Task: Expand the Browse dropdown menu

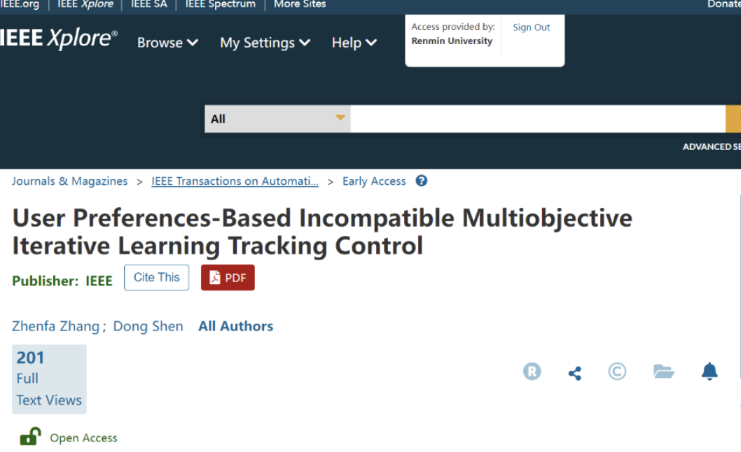Action: tap(167, 43)
